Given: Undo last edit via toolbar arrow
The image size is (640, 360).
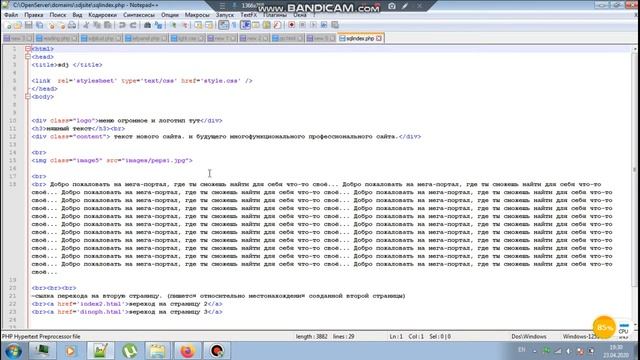Looking at the screenshot, I should pos(122,25).
